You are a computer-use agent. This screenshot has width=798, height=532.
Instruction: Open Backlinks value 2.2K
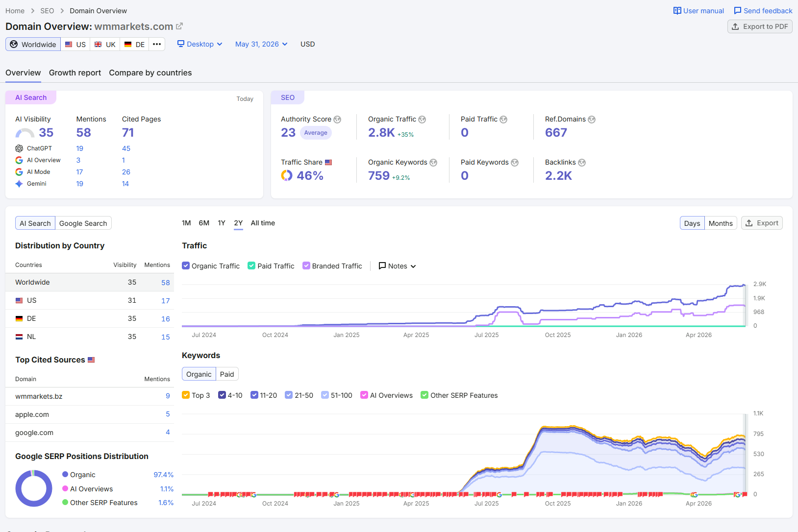(x=558, y=176)
